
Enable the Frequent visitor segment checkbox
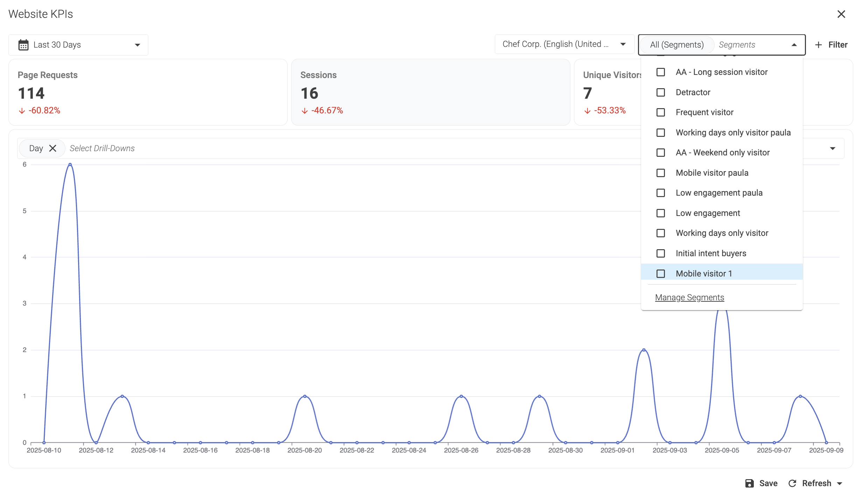point(661,112)
